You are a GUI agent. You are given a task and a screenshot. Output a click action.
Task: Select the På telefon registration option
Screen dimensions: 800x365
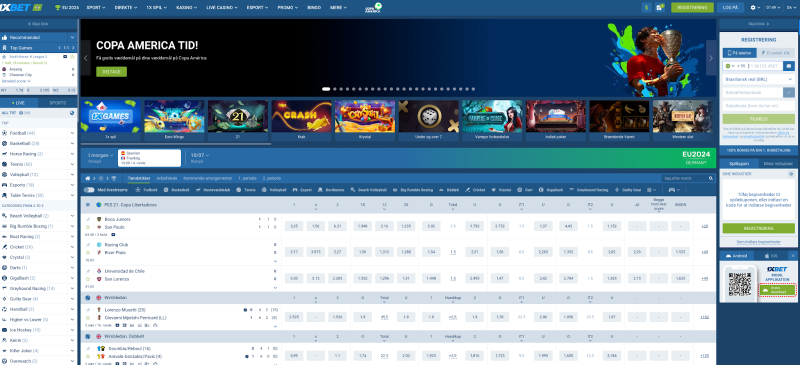tap(739, 53)
